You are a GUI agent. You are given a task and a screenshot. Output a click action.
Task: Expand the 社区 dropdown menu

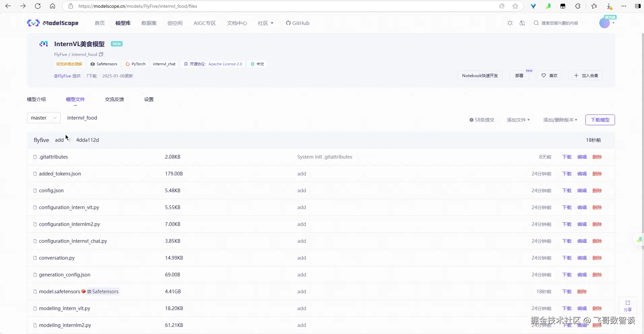266,23
